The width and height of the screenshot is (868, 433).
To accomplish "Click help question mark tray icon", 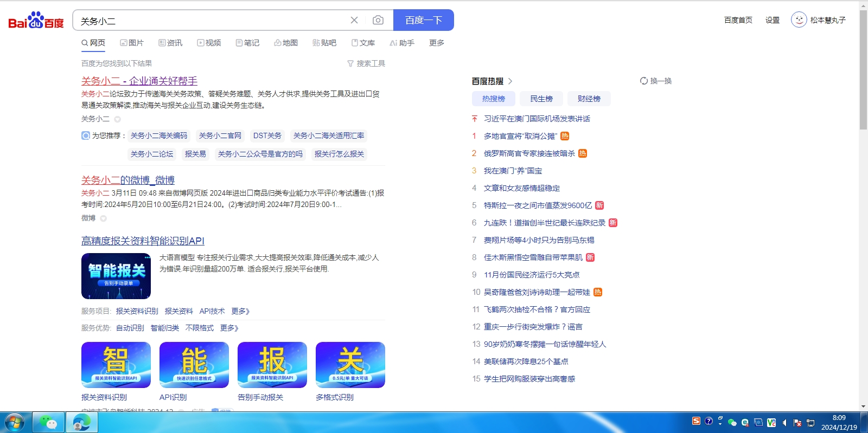I will 709,421.
